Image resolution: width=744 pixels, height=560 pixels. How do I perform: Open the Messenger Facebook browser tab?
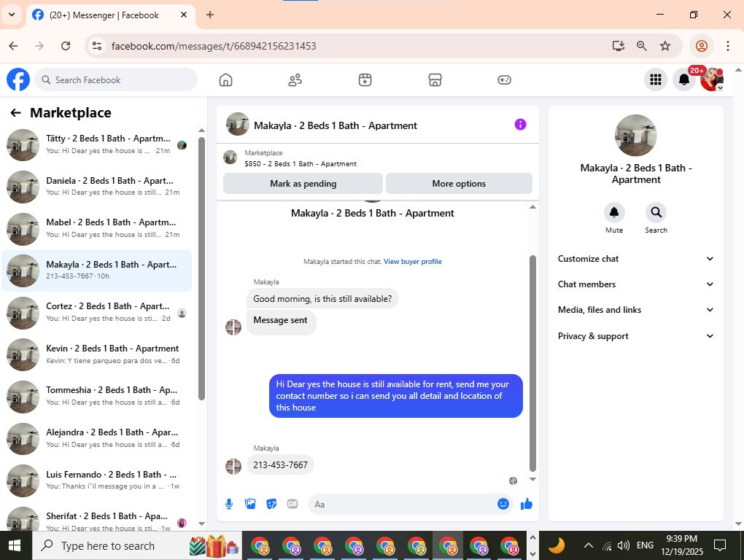coord(110,15)
